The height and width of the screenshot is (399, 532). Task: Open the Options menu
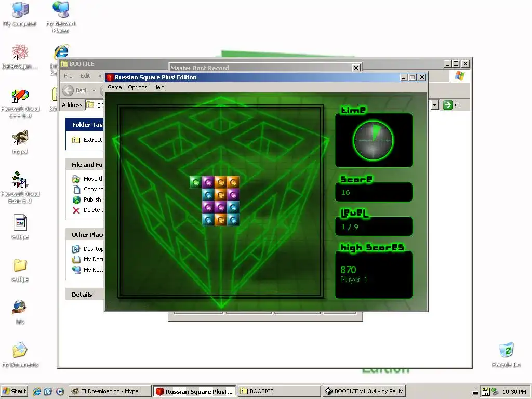pos(137,87)
